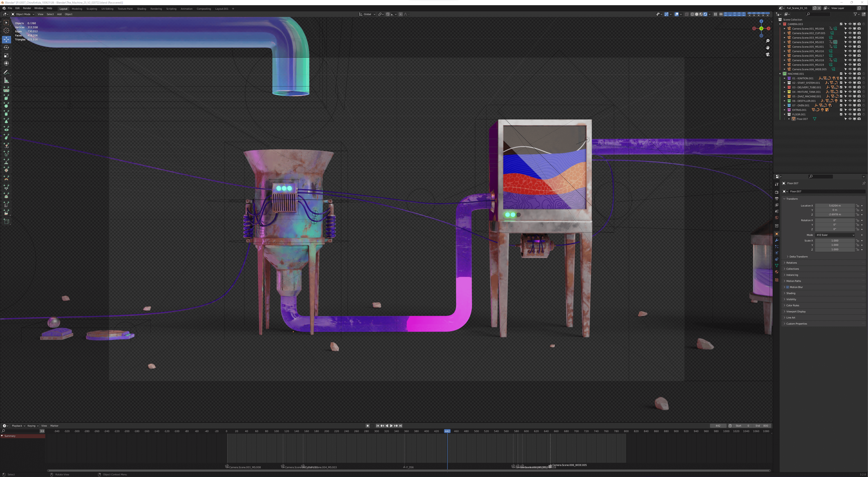Screen dimensions: 868x477
Task: Click the zoom magnifier viewport icon
Action: pyautogui.click(x=768, y=41)
